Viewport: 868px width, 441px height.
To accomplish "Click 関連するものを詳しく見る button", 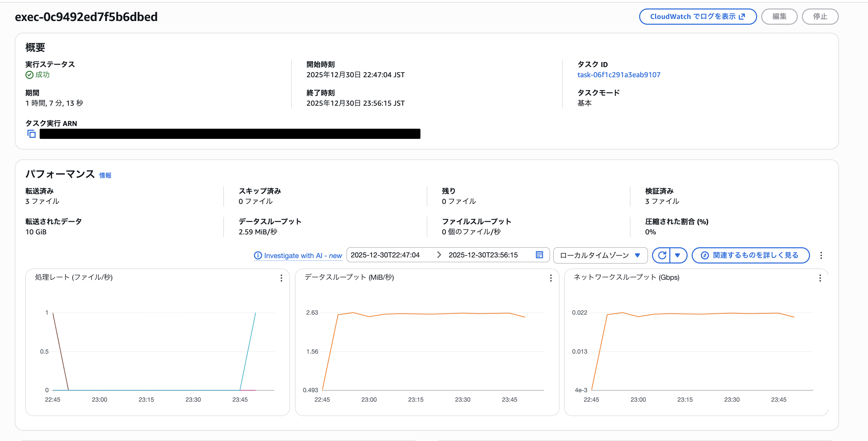I will (x=750, y=255).
